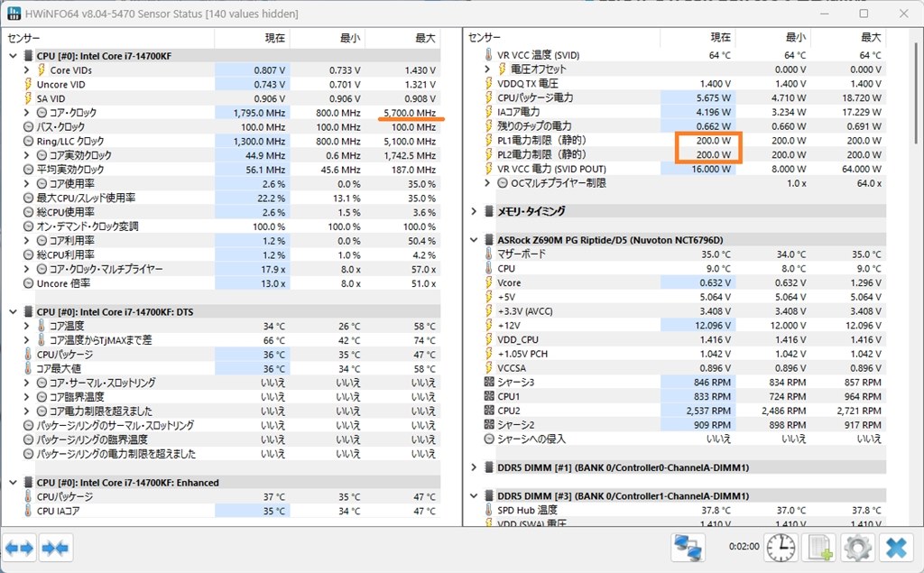924x573 pixels.
Task: Click left pane 現在 column header
Action: [x=253, y=38]
